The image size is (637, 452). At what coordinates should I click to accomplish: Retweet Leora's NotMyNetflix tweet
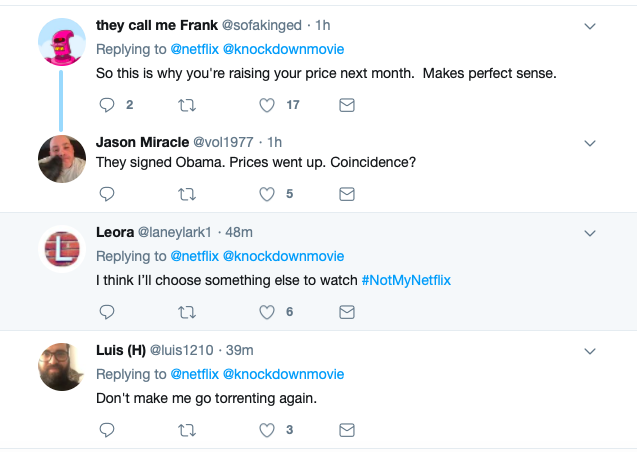click(x=187, y=312)
